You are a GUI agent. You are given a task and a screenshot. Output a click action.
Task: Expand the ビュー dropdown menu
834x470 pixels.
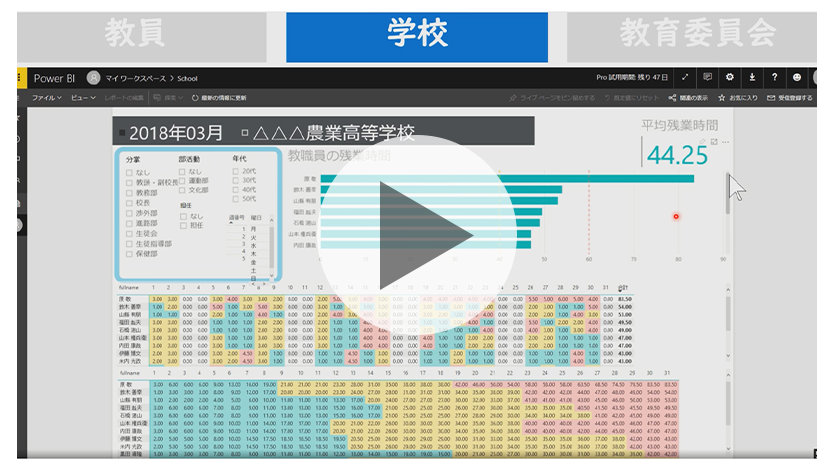point(83,98)
